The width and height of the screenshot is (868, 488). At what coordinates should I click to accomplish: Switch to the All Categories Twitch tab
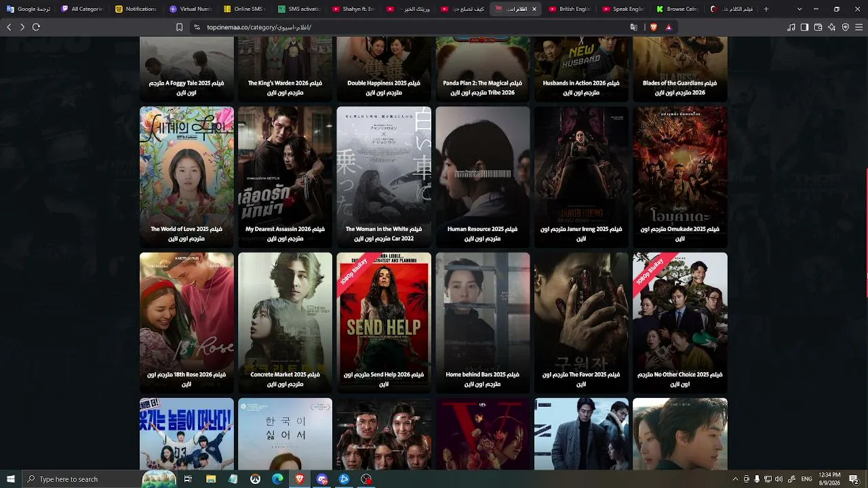(83, 9)
